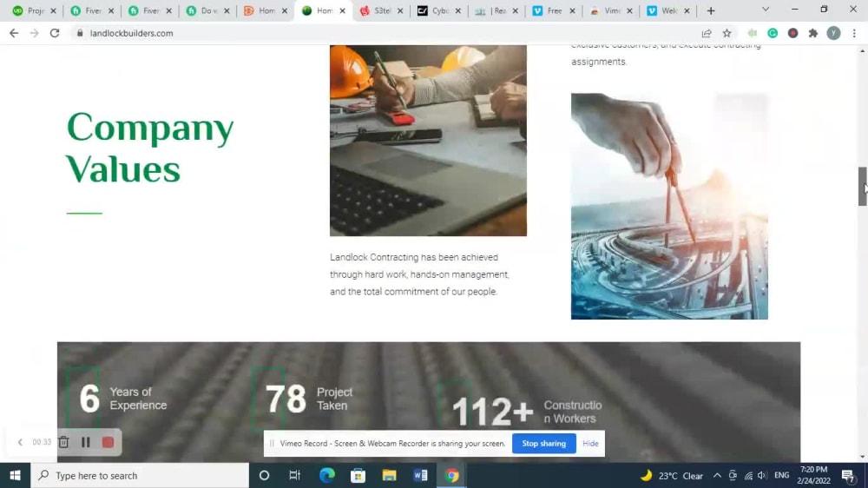
Task: Go forward using the browser arrow
Action: pos(35,33)
